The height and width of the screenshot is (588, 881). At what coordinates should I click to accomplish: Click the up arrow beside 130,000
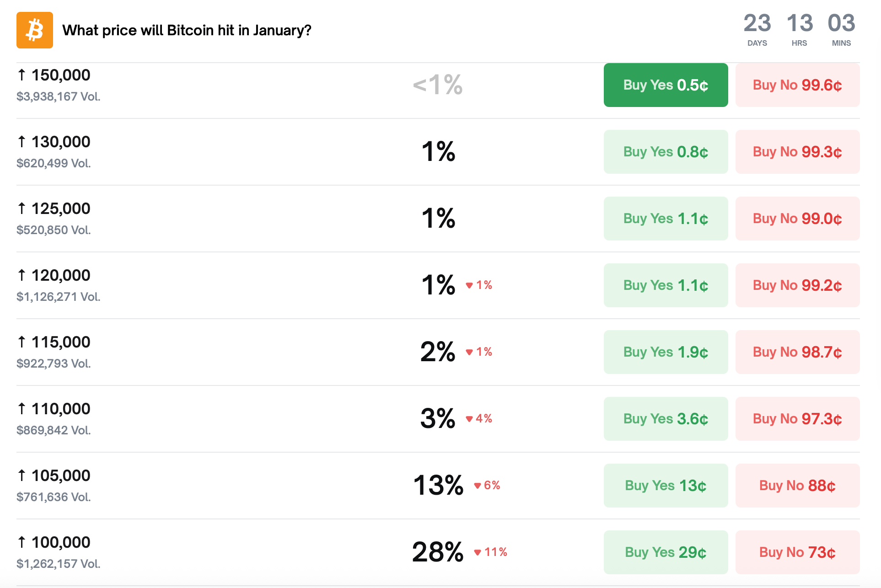click(21, 141)
